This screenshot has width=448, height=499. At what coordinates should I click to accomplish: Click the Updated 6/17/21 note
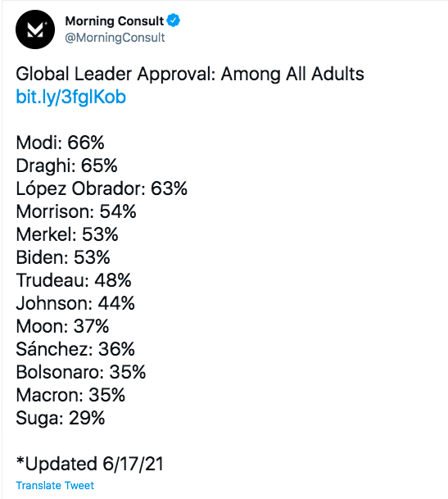coord(90,464)
